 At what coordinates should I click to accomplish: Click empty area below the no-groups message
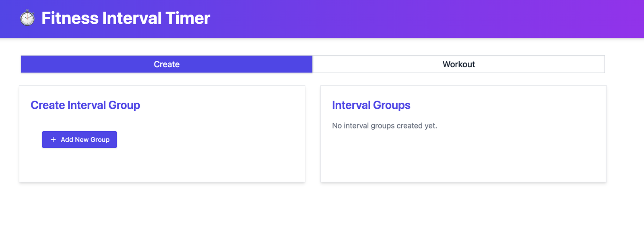pos(463,157)
